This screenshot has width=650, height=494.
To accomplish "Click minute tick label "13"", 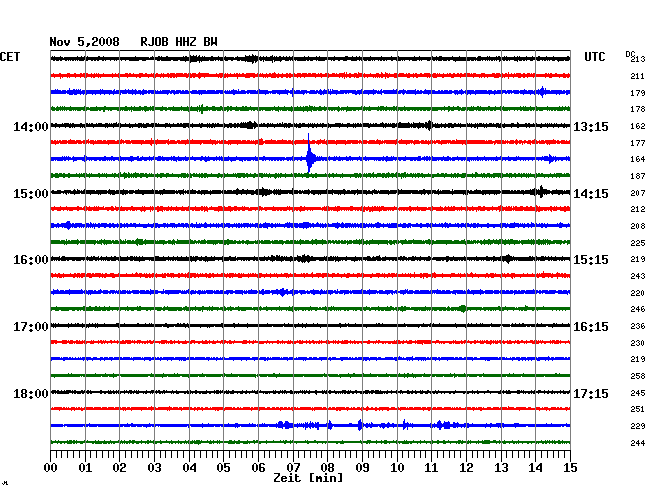I will [x=501, y=468].
